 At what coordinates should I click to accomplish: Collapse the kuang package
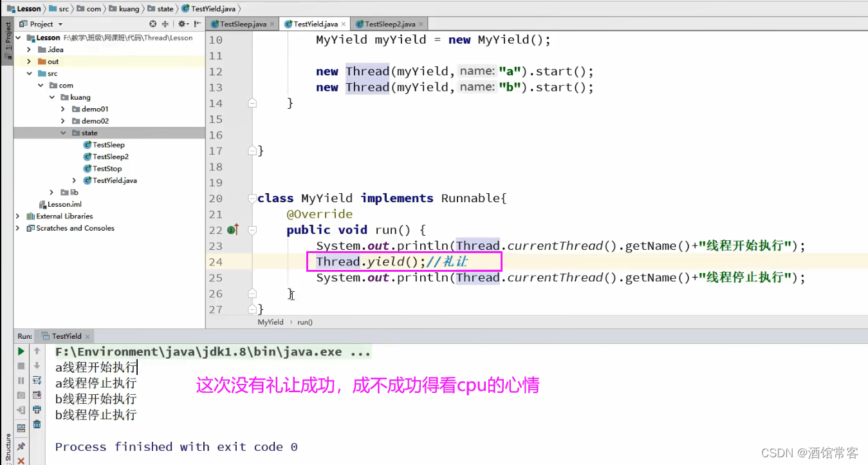(52, 97)
